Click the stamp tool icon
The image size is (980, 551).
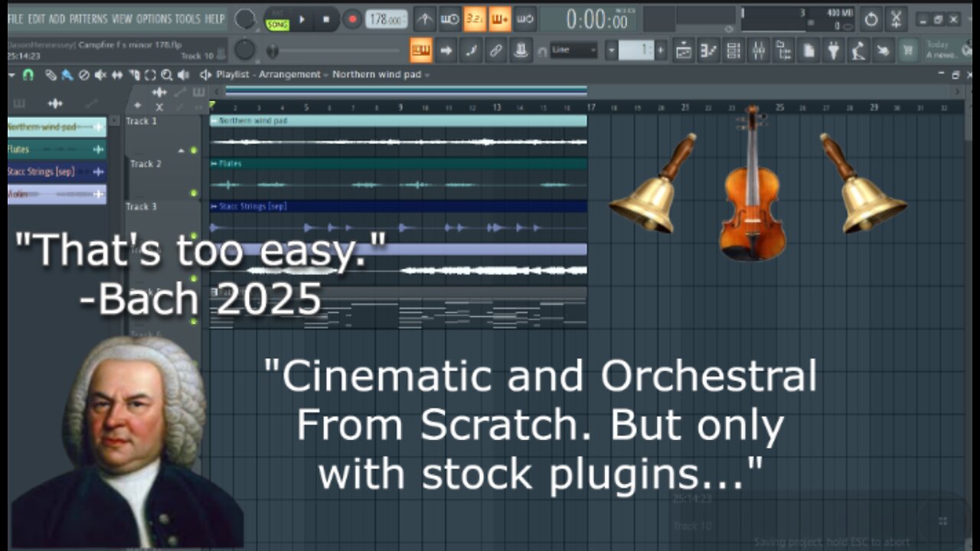[x=521, y=51]
